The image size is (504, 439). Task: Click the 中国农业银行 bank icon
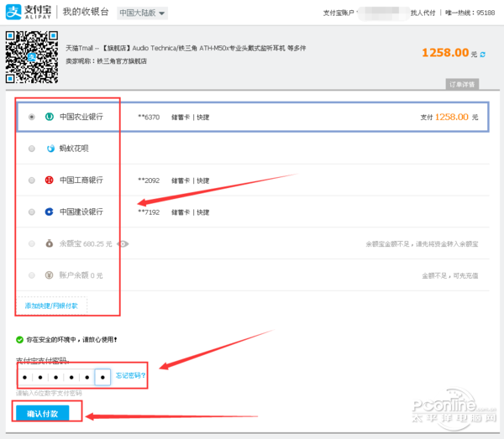pyautogui.click(x=50, y=117)
